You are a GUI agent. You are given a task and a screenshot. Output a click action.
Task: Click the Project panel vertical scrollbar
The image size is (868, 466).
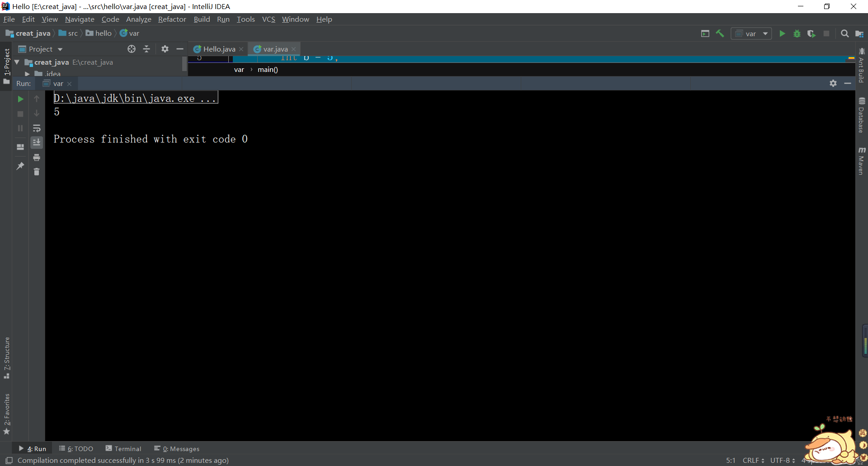[184, 64]
